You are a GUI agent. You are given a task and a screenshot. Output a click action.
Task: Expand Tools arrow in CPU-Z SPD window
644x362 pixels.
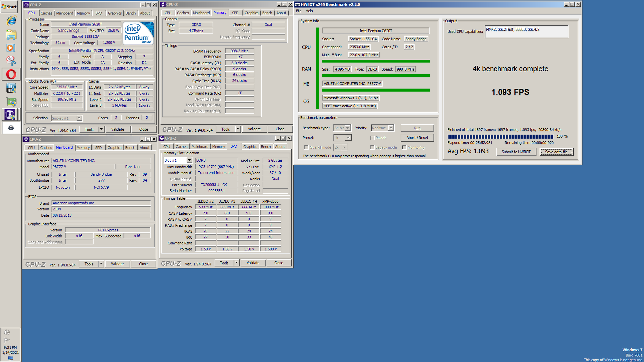236,263
